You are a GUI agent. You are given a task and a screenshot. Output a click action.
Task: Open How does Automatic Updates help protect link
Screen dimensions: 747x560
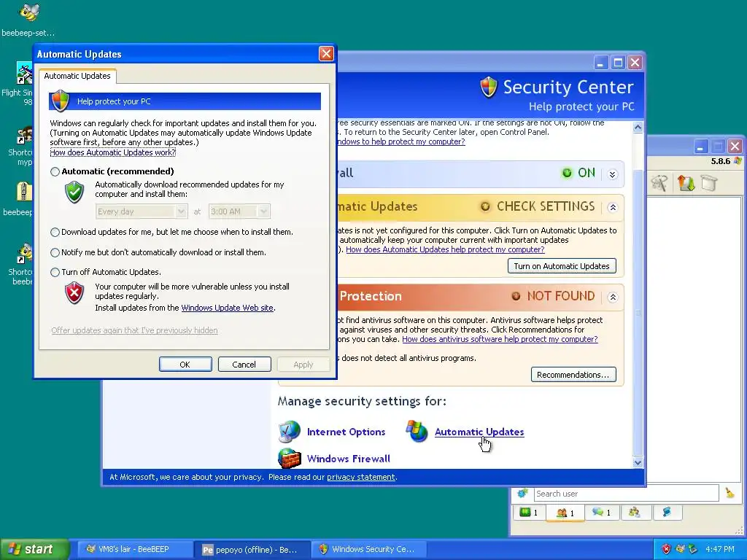pyautogui.click(x=445, y=249)
